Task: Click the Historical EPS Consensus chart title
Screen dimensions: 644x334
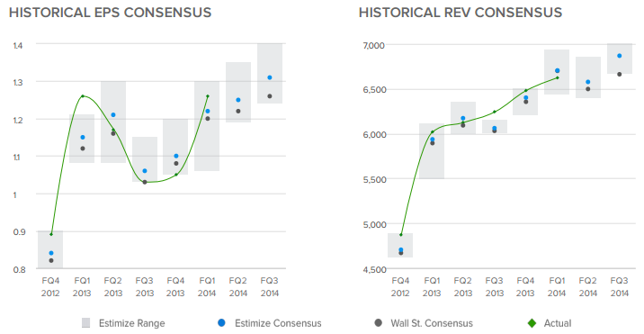Action: click(110, 13)
